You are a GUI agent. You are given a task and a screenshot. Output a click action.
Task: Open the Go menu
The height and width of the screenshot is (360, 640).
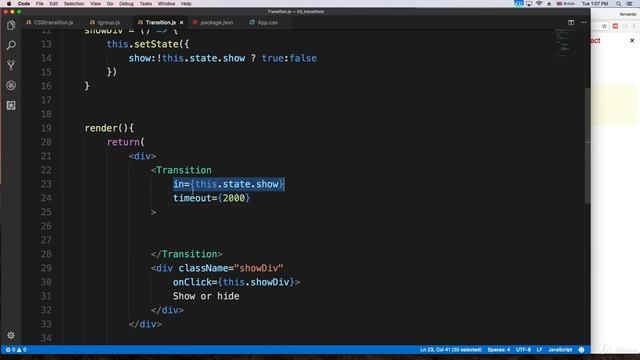(x=110, y=3)
